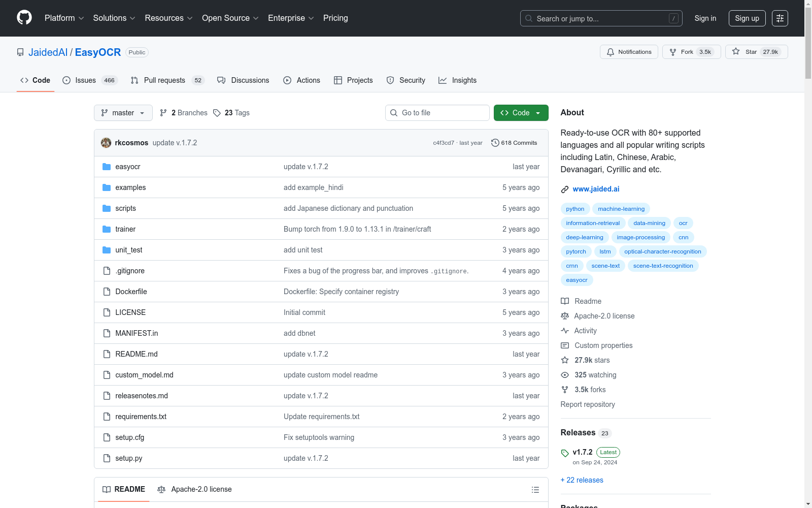
Task: Click the Search or jump to field
Action: (601, 18)
